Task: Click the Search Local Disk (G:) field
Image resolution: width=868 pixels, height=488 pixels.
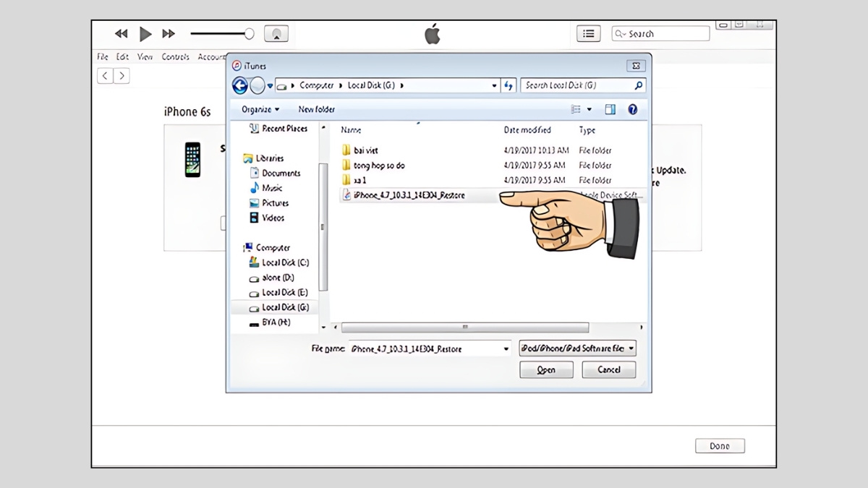Action: point(583,85)
